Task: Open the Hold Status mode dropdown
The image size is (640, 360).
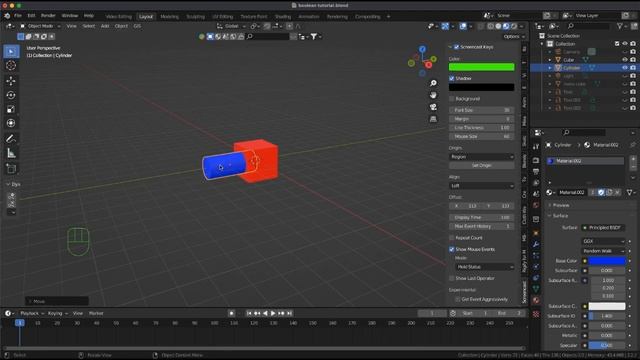Action: click(484, 267)
